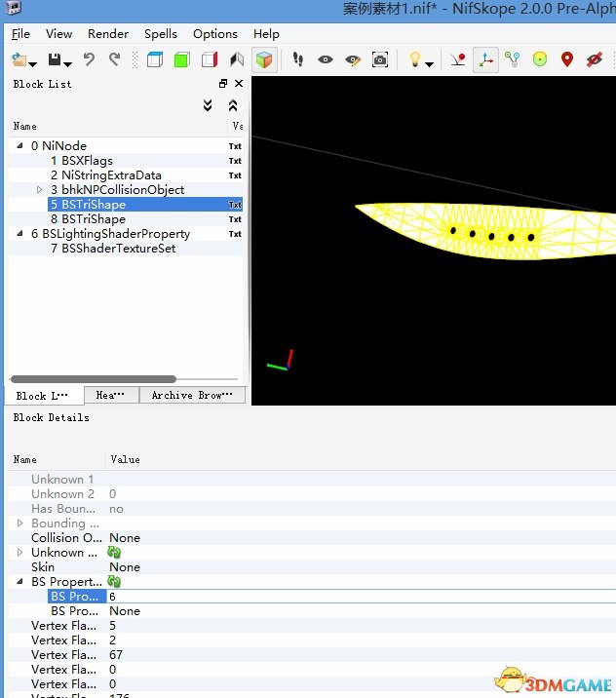Toggle the plain eye visibility icon
The width and height of the screenshot is (616, 698).
coord(326,59)
